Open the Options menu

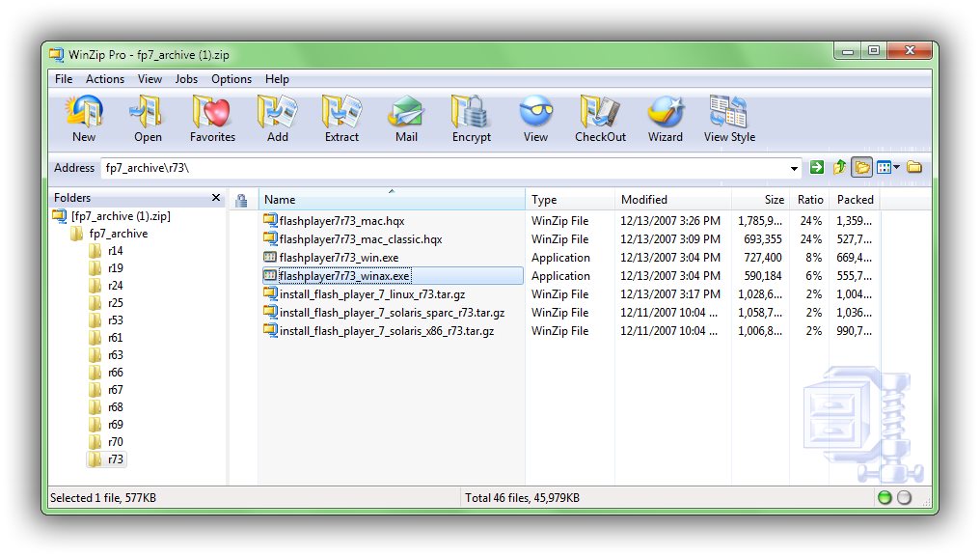click(x=231, y=79)
